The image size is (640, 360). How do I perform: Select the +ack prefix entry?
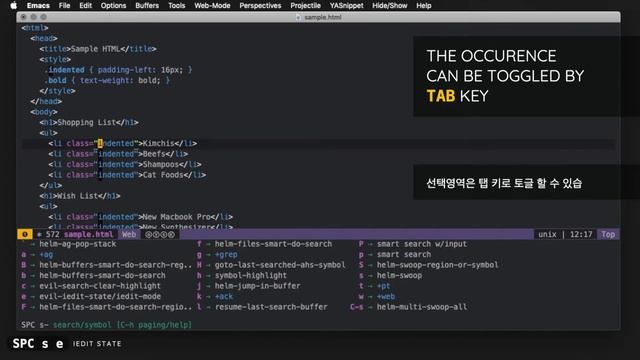pos(224,296)
